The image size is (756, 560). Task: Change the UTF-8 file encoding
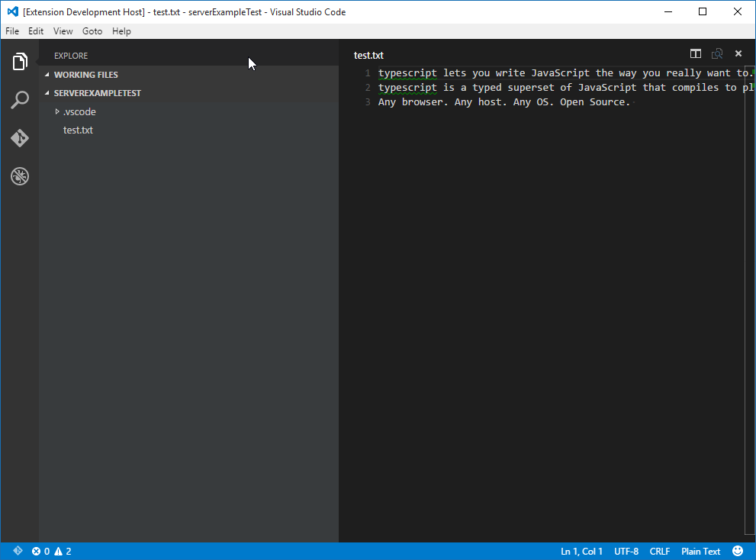pos(626,551)
